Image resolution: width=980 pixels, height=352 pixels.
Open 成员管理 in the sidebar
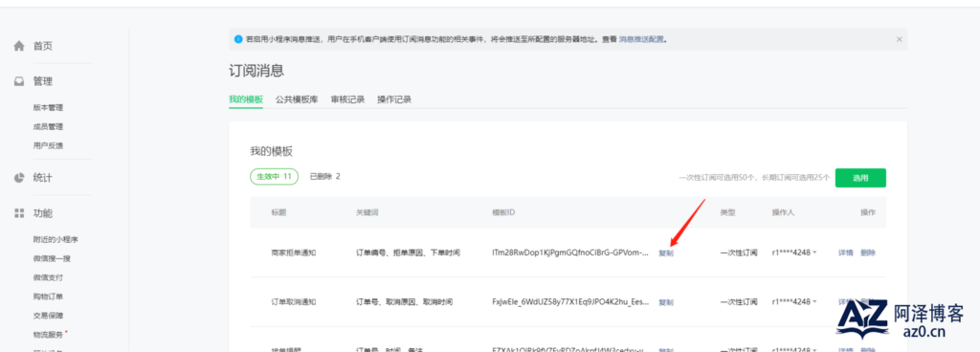48,126
